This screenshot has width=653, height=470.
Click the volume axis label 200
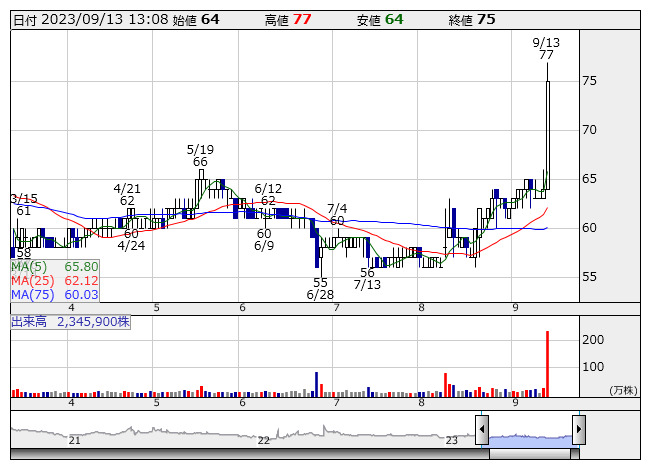[593, 340]
